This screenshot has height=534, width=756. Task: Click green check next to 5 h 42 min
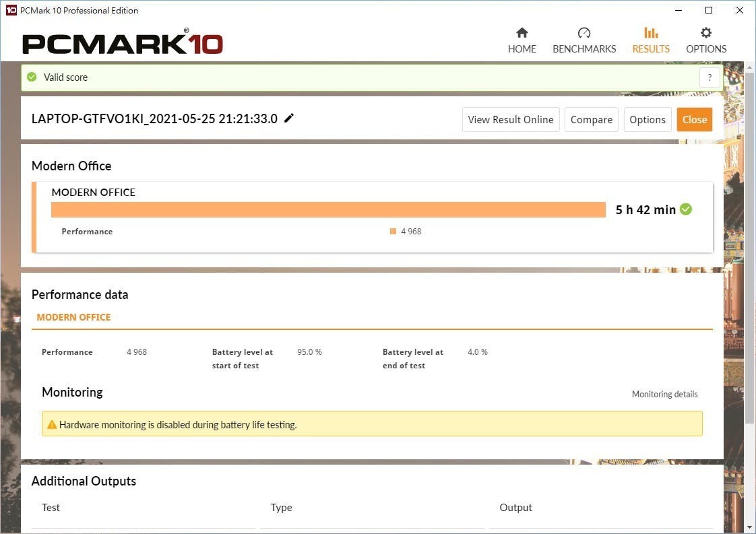686,209
